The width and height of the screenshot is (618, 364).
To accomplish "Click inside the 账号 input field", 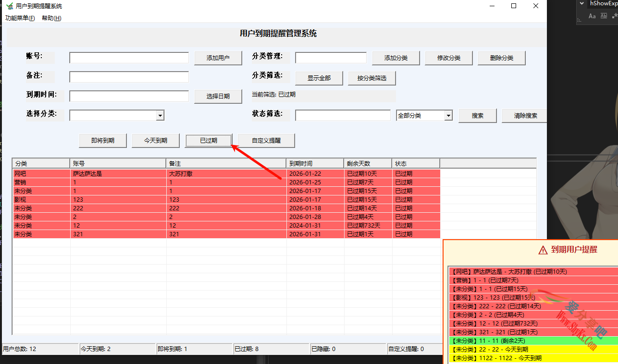I will (x=129, y=58).
